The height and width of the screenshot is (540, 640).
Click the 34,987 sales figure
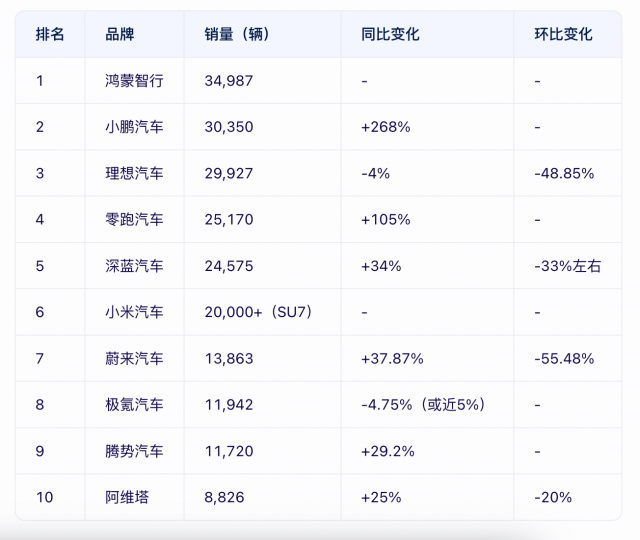229,81
